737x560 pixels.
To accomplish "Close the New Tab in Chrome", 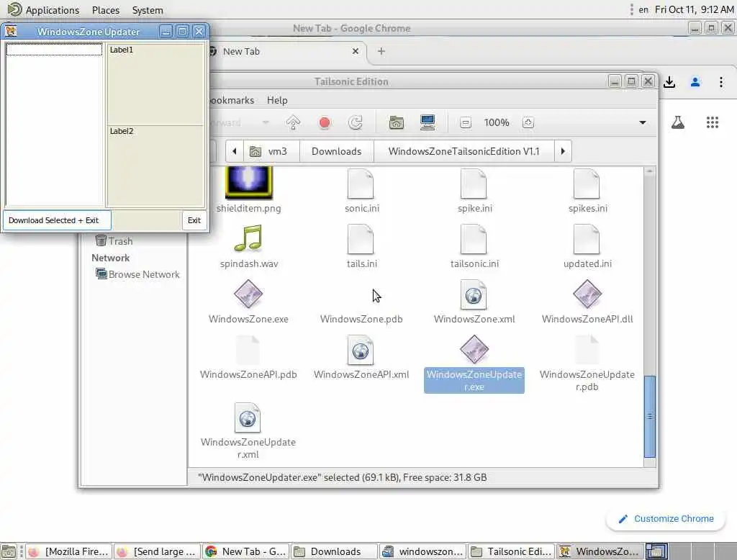I will [x=356, y=51].
